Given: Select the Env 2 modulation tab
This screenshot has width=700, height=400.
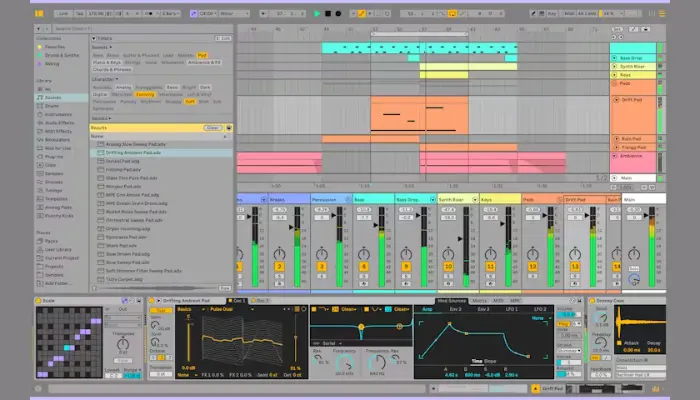Looking at the screenshot, I should coord(455,309).
